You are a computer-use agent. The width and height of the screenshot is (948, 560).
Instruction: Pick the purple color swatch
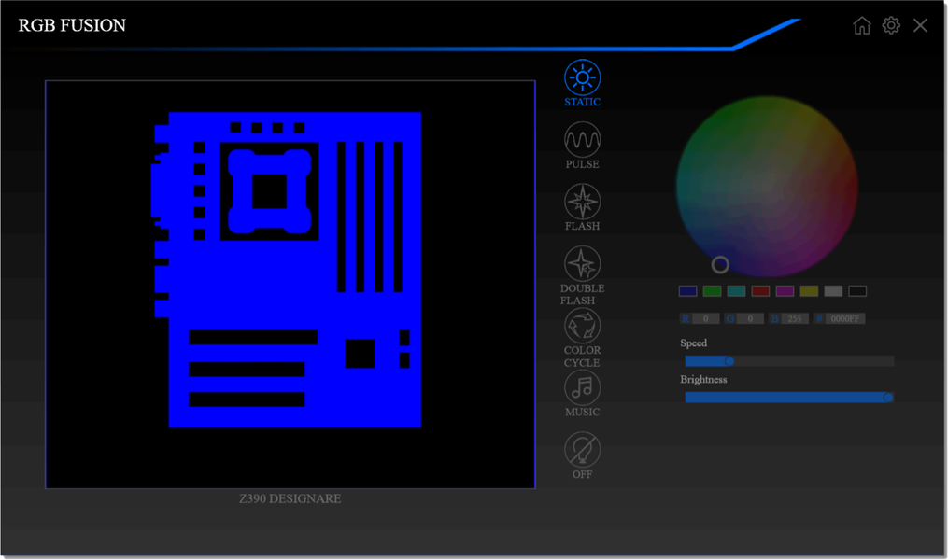click(x=785, y=291)
